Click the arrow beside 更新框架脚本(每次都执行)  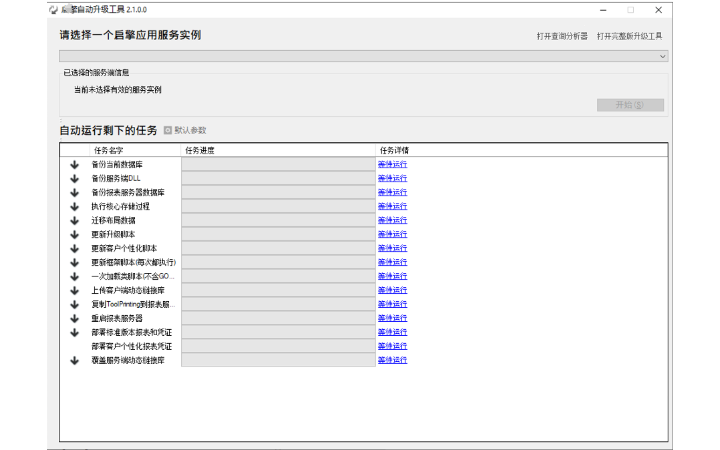pyautogui.click(x=74, y=263)
